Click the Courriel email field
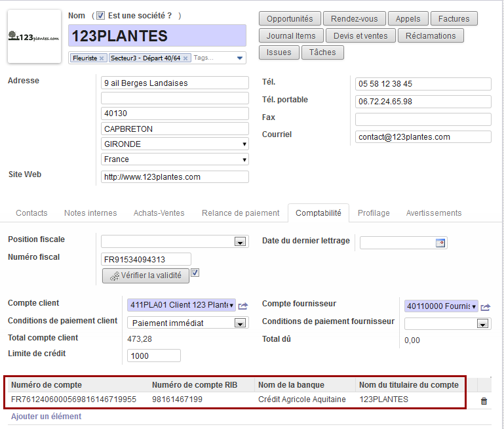Image resolution: width=504 pixels, height=429 pixels. point(423,136)
